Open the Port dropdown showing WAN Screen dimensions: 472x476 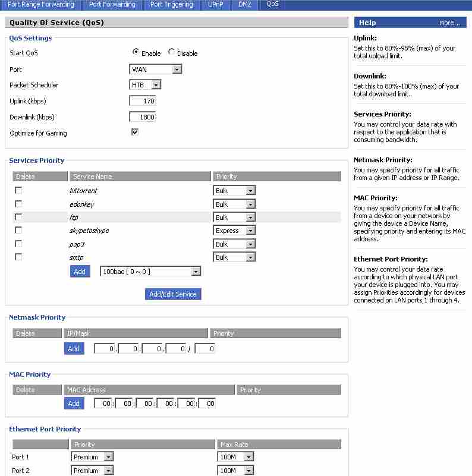coord(156,69)
